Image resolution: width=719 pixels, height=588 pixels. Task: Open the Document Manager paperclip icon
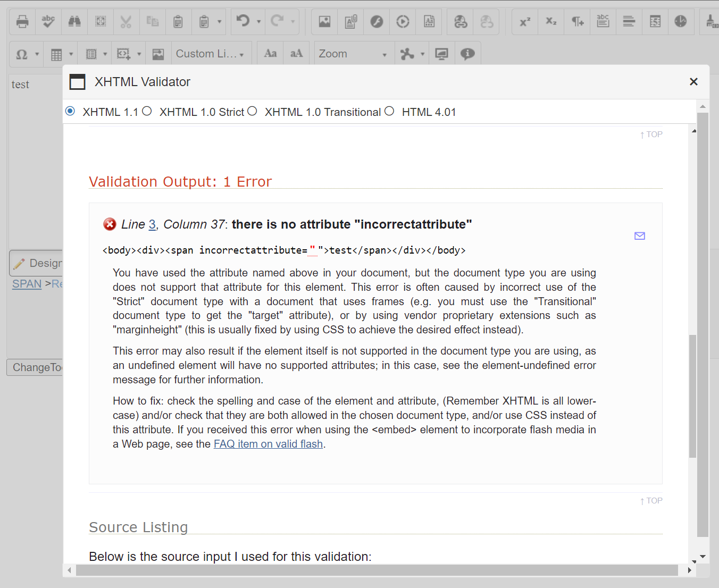click(x=350, y=22)
